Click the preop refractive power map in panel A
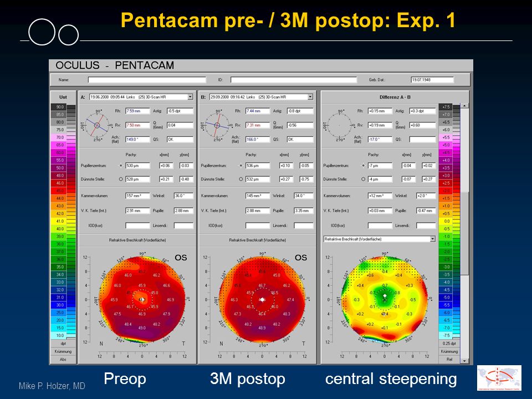Viewport: 532px width, 399px height. 142,299
